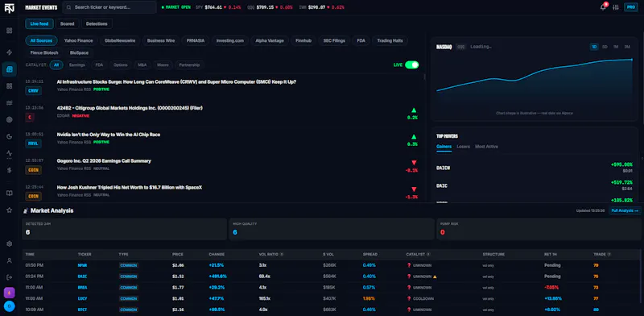The height and width of the screenshot is (316, 644).
Task: Filter catalysts by Partnership
Action: coord(189,65)
